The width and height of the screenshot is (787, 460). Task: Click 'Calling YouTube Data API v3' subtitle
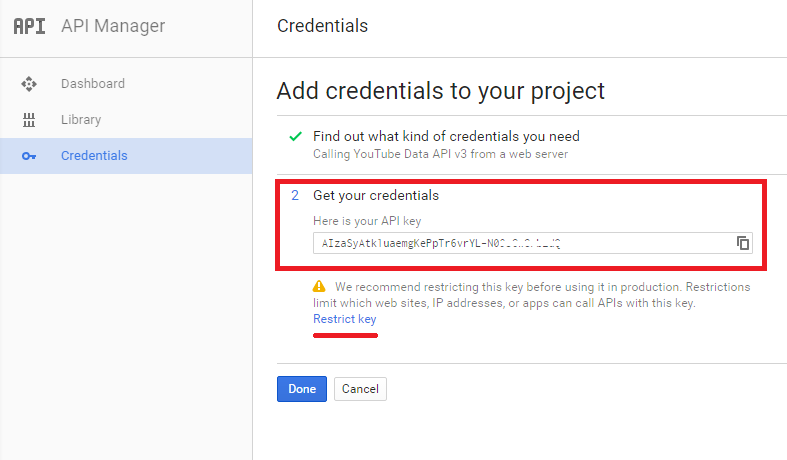point(441,154)
